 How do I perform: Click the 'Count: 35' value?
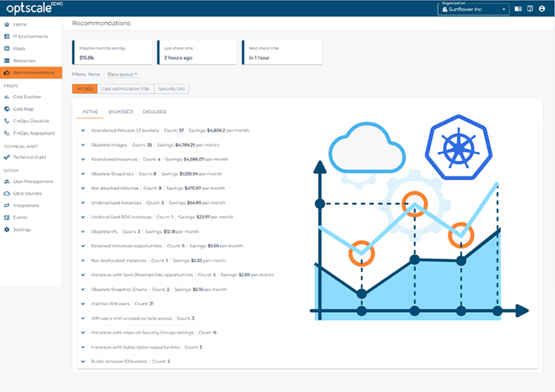pos(142,145)
